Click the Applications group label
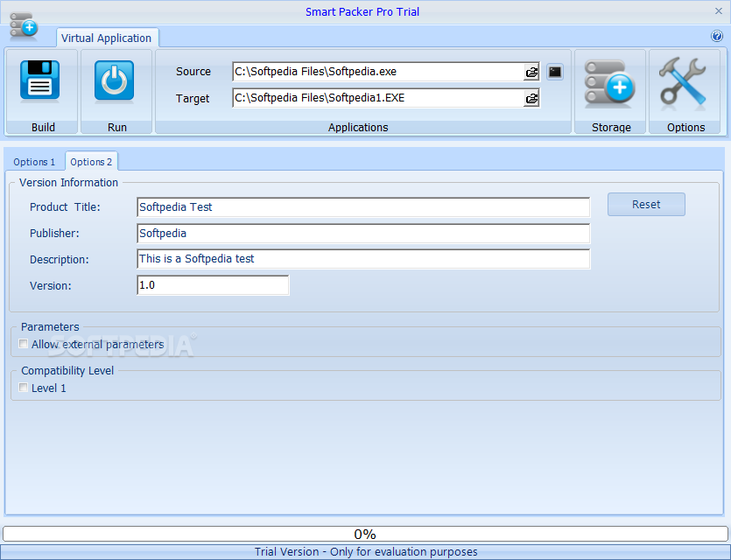Screen dimensions: 731x560 coord(358,127)
